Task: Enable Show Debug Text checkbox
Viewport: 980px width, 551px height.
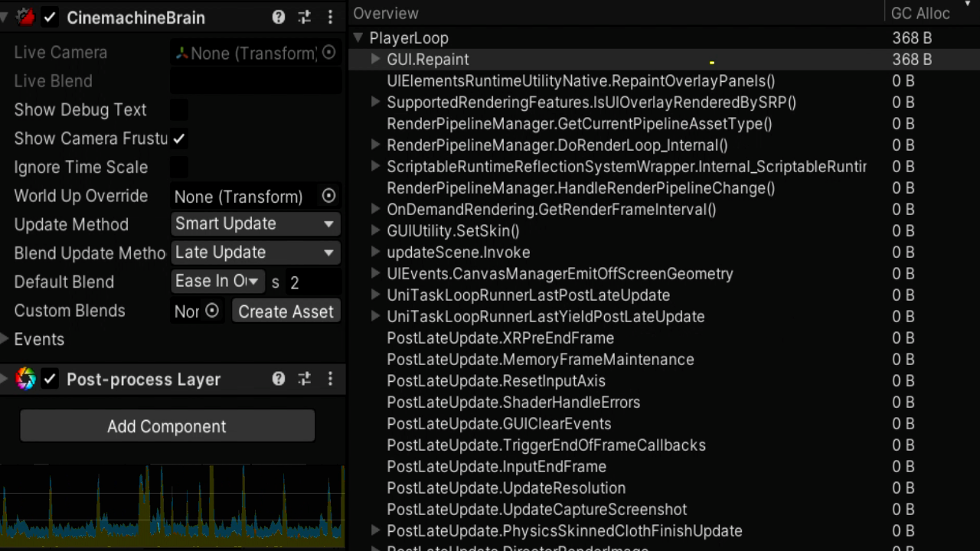Action: click(178, 109)
